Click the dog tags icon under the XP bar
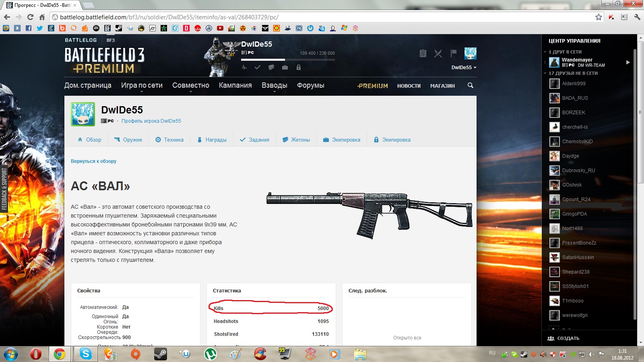 [271, 68]
